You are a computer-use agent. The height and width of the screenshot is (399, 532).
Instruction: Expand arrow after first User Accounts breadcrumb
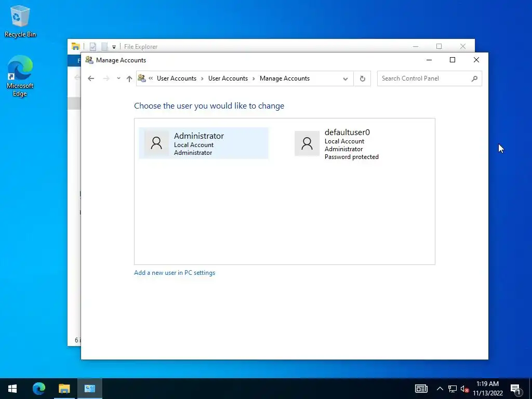point(202,78)
